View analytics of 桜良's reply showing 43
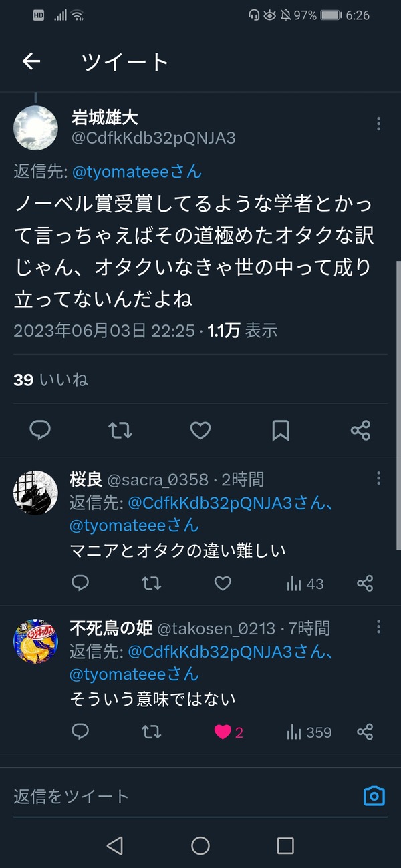Screen dimensions: 401x868 (305, 584)
